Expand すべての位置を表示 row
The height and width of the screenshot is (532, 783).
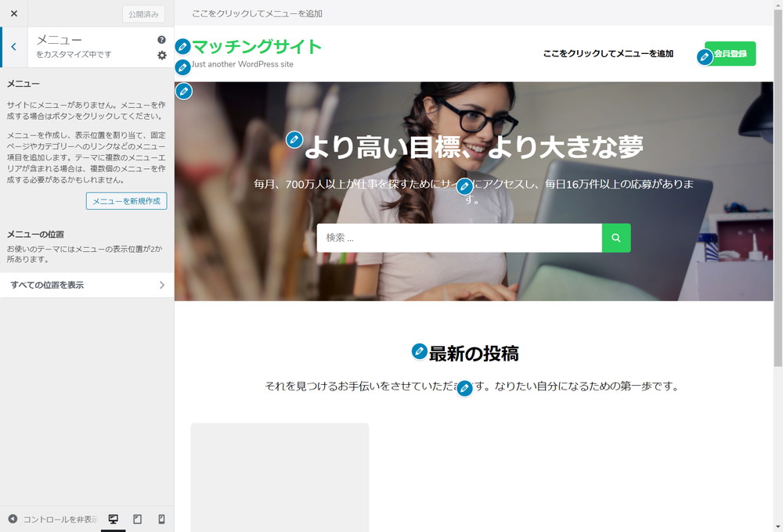coord(87,285)
